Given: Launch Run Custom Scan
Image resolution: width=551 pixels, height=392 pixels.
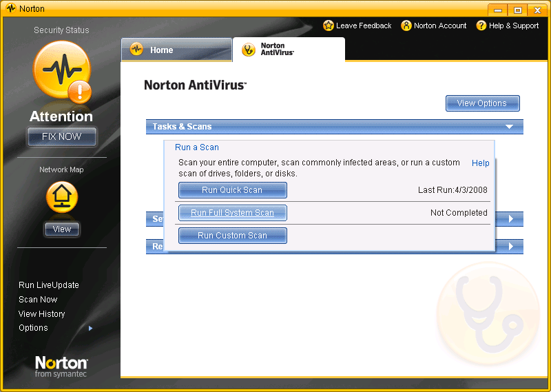Looking at the screenshot, I should tap(233, 236).
